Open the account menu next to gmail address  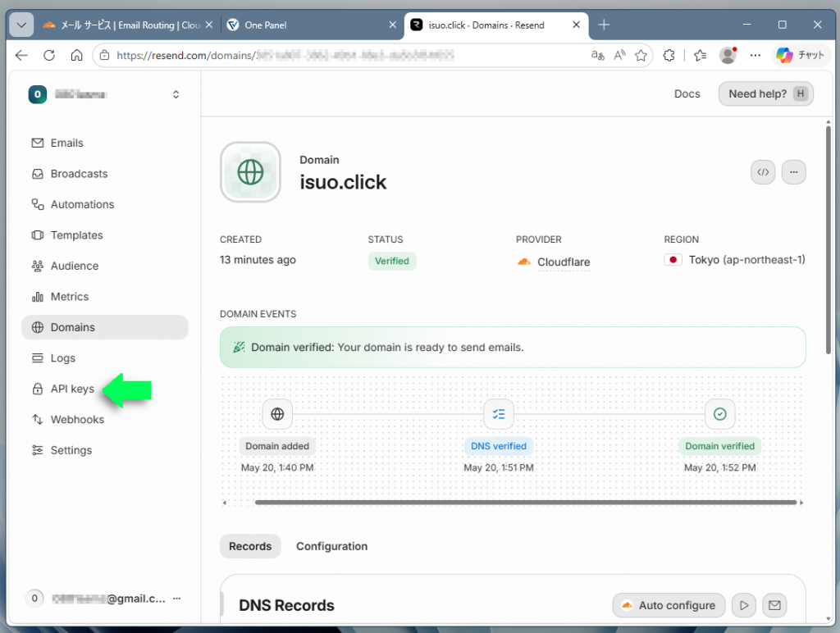177,599
